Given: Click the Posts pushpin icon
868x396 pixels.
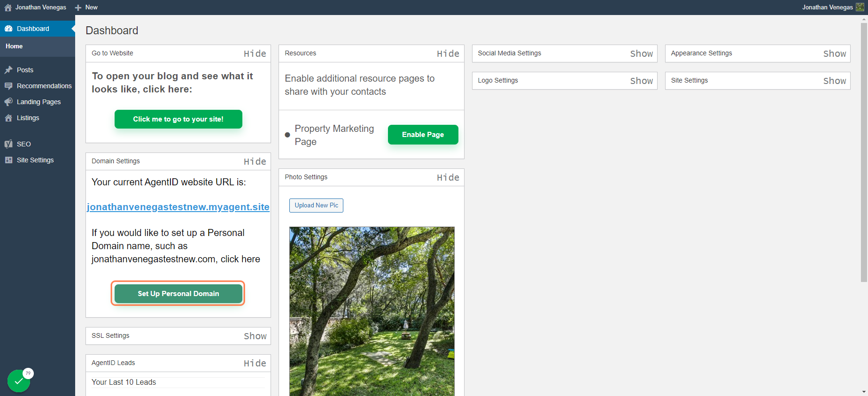Looking at the screenshot, I should click(8, 70).
